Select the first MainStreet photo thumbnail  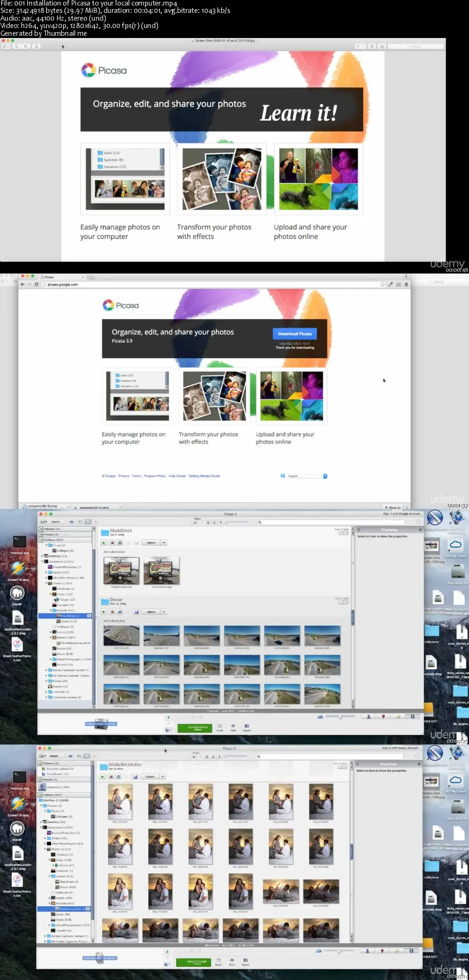[x=121, y=570]
